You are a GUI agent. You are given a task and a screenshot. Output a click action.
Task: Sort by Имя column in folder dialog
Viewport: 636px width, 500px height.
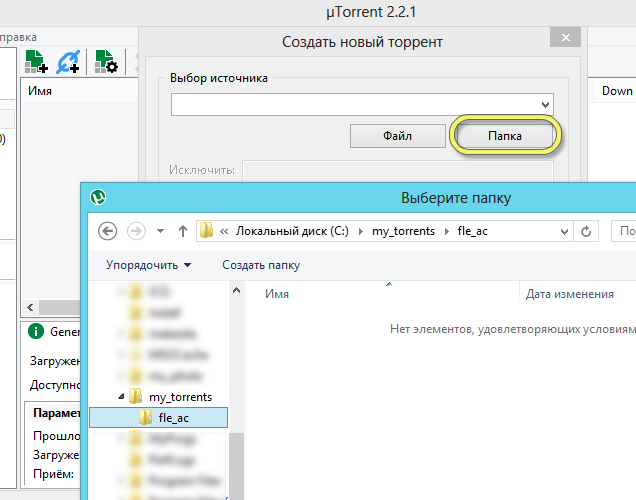pyautogui.click(x=277, y=294)
